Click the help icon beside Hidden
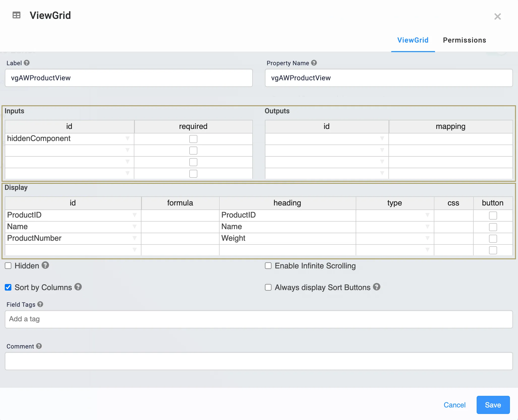This screenshot has height=420, width=518. 45,265
